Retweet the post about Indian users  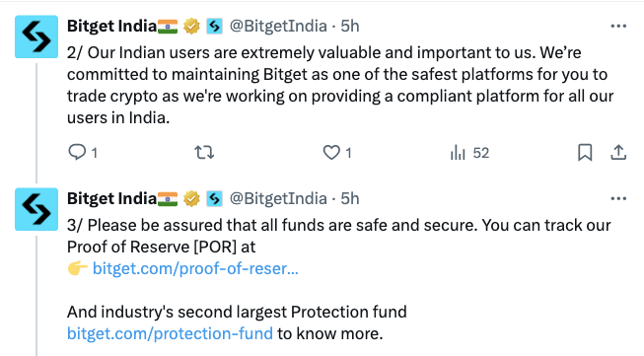pos(204,152)
